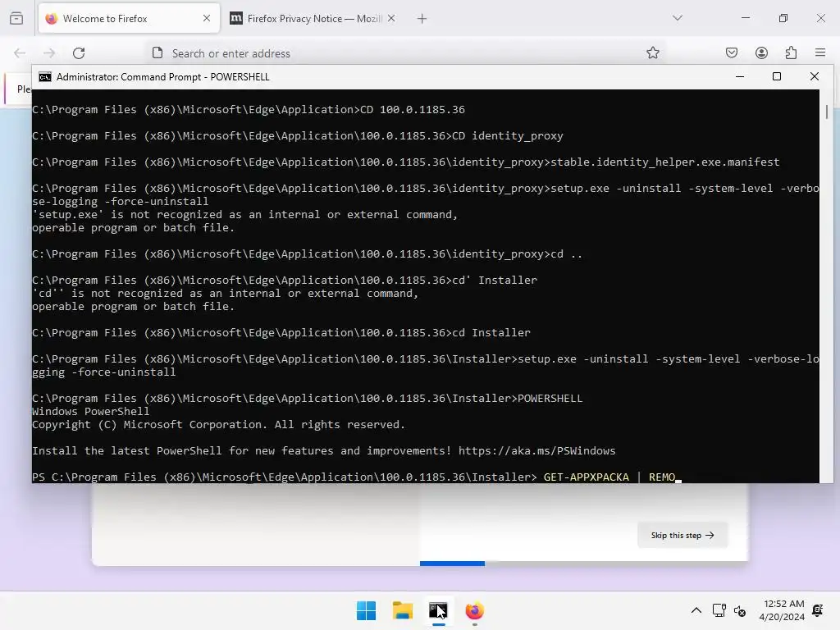This screenshot has height=630, width=840.
Task: Click the Firefox onboarding progress bar
Action: [x=583, y=564]
